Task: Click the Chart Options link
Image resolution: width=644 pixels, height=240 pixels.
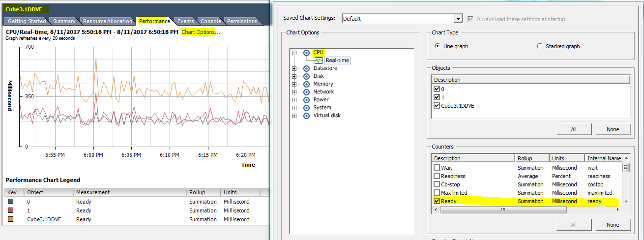Action: (x=198, y=32)
